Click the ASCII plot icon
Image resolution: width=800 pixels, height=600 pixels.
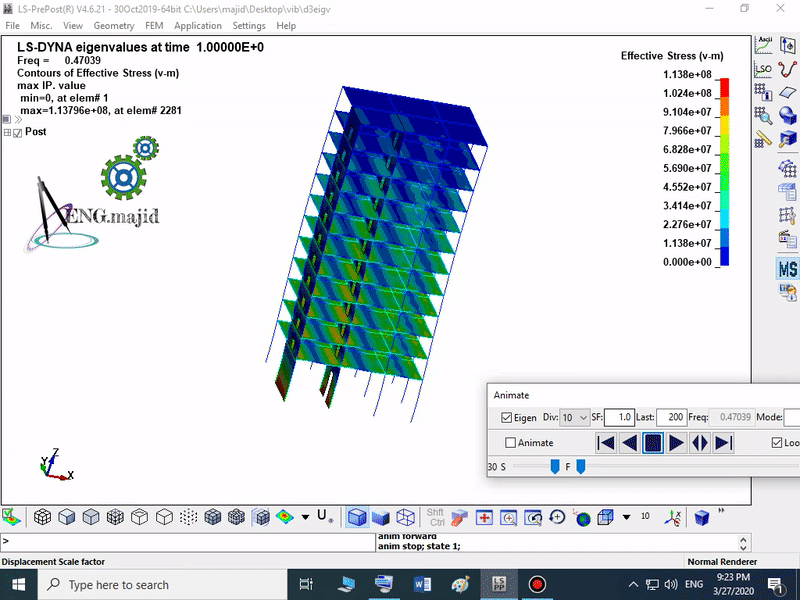tap(764, 45)
